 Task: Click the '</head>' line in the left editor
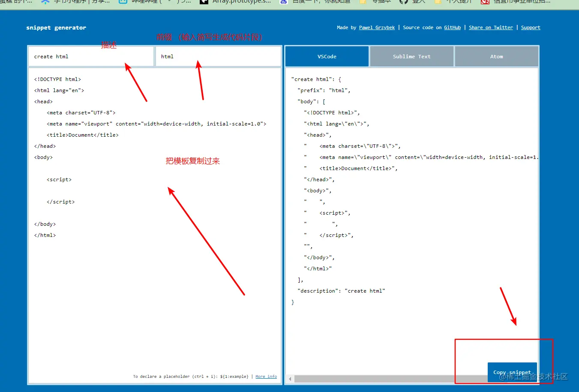(x=45, y=146)
